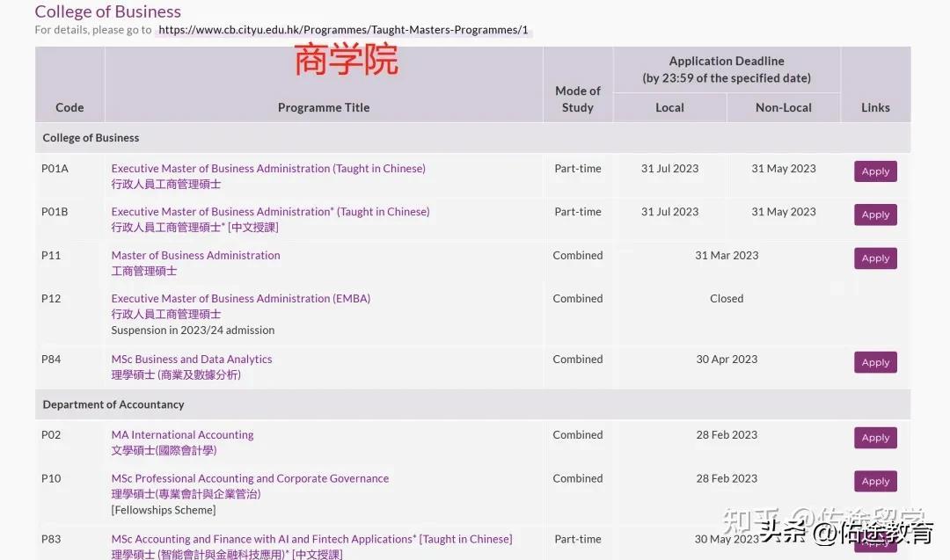
Task: Click the Code column header
Action: point(69,107)
